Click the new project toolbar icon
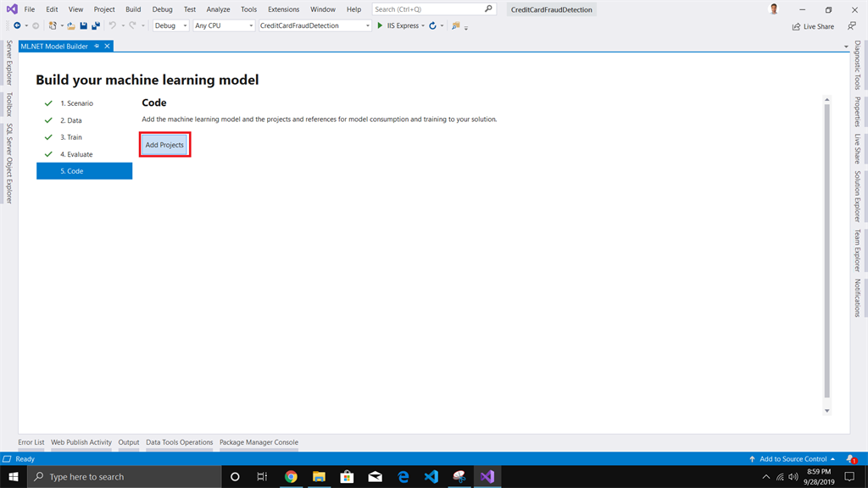 (x=53, y=25)
